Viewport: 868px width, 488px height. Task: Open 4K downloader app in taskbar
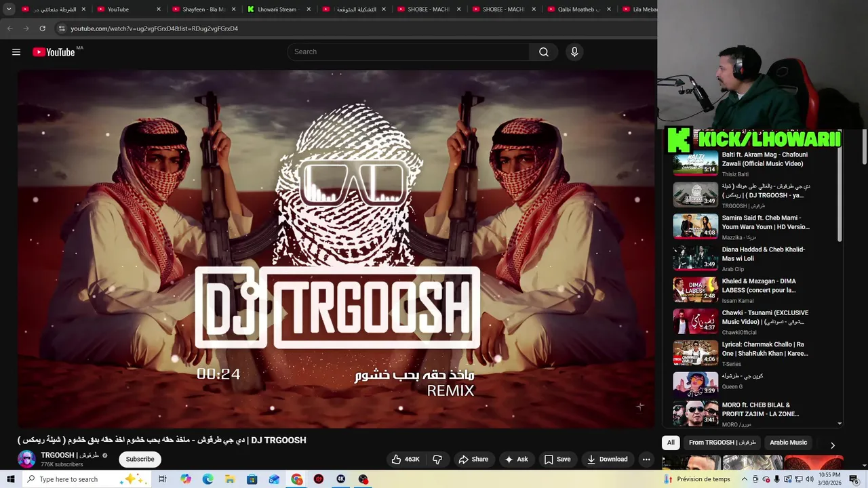pos(341,479)
